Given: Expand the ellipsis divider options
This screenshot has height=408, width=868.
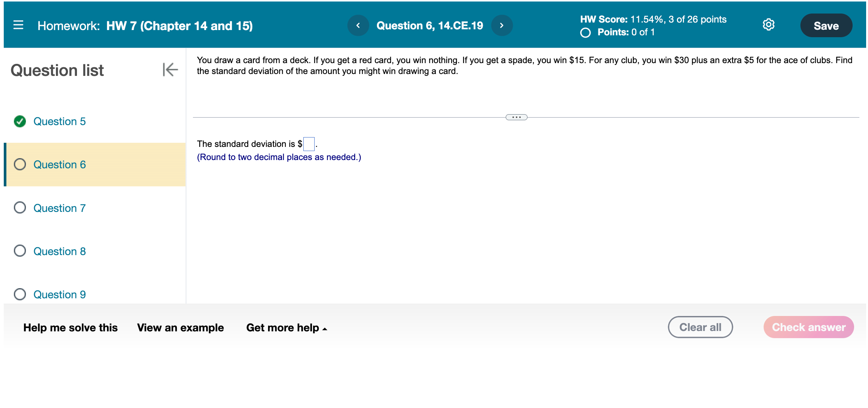Looking at the screenshot, I should pyautogui.click(x=516, y=117).
